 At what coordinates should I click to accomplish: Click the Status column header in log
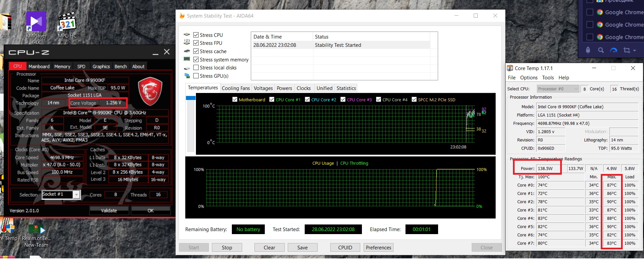pos(371,37)
